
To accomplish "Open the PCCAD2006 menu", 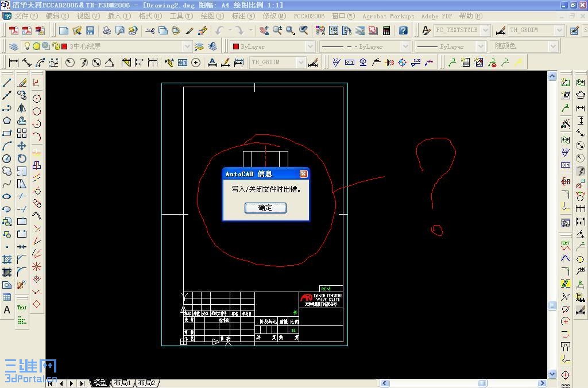I will point(308,16).
